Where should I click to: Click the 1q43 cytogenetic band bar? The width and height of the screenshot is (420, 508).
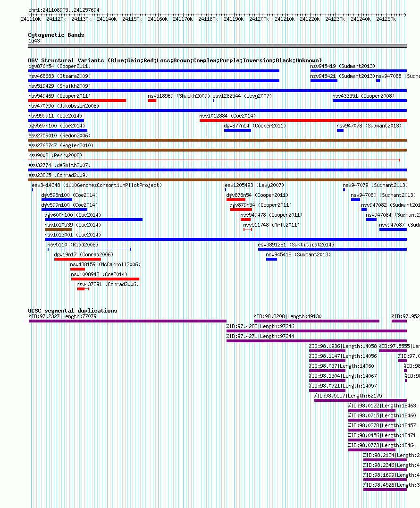pos(217,46)
